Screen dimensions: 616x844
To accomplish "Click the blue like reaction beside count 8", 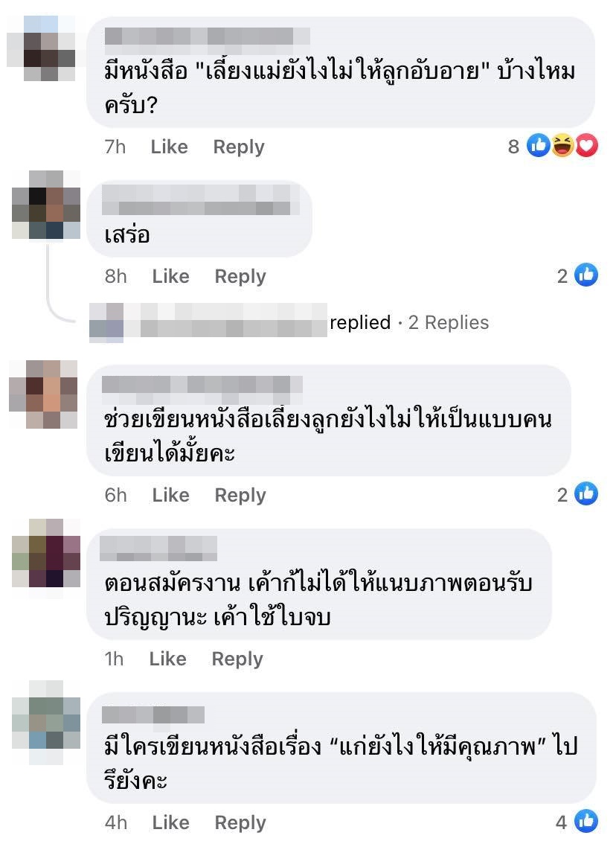I will [x=539, y=145].
